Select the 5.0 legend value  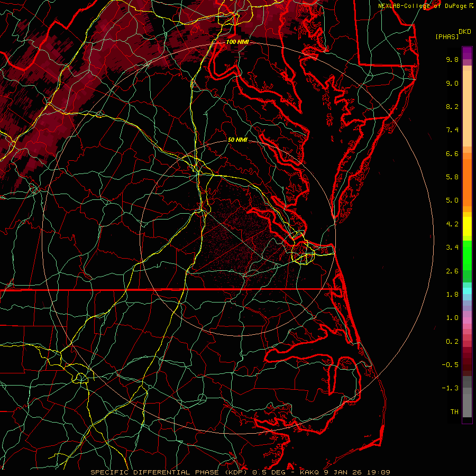click(452, 200)
